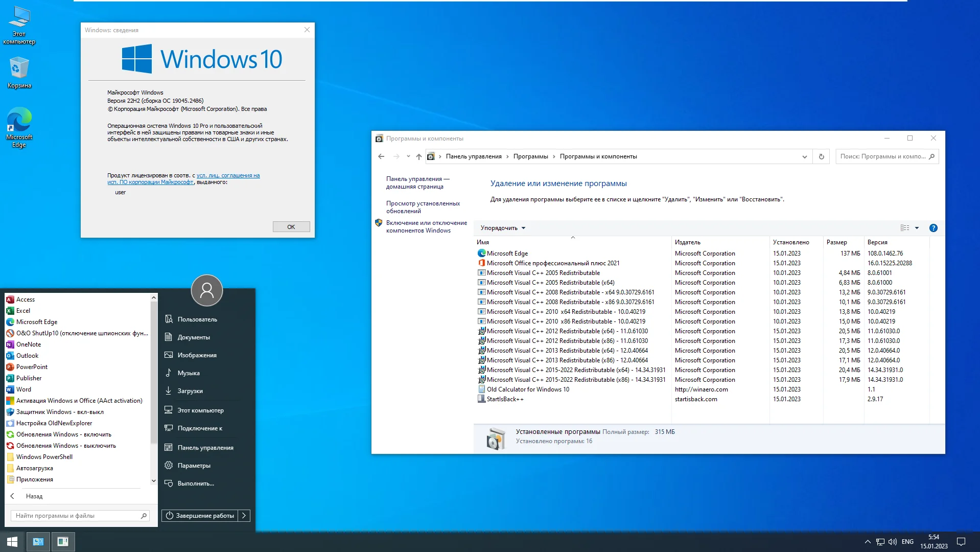
Task: Click the Shut down button
Action: [x=200, y=516]
